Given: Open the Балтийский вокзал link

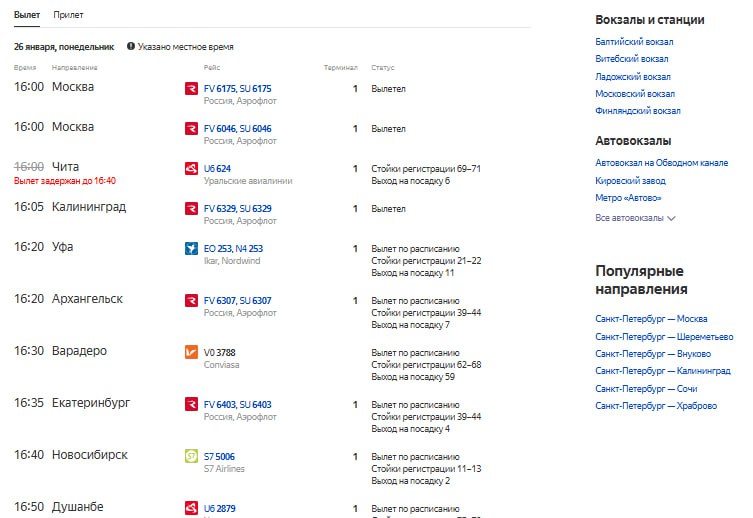Looking at the screenshot, I should 634,42.
